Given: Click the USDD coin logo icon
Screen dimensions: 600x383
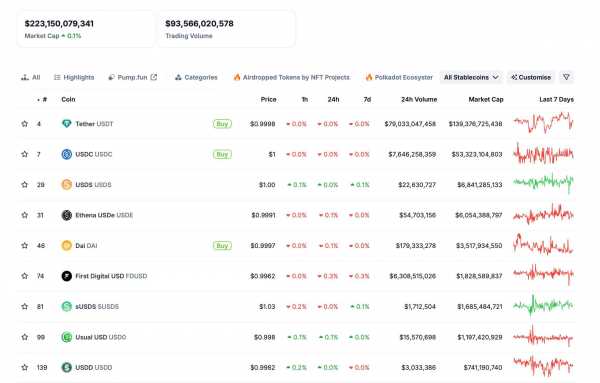Looking at the screenshot, I should coord(67,367).
